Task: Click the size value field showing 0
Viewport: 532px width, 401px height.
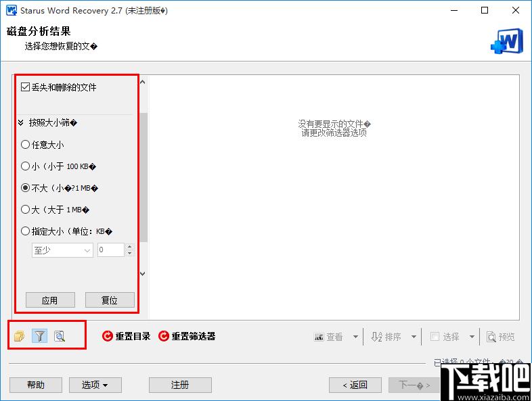Action: click(111, 250)
